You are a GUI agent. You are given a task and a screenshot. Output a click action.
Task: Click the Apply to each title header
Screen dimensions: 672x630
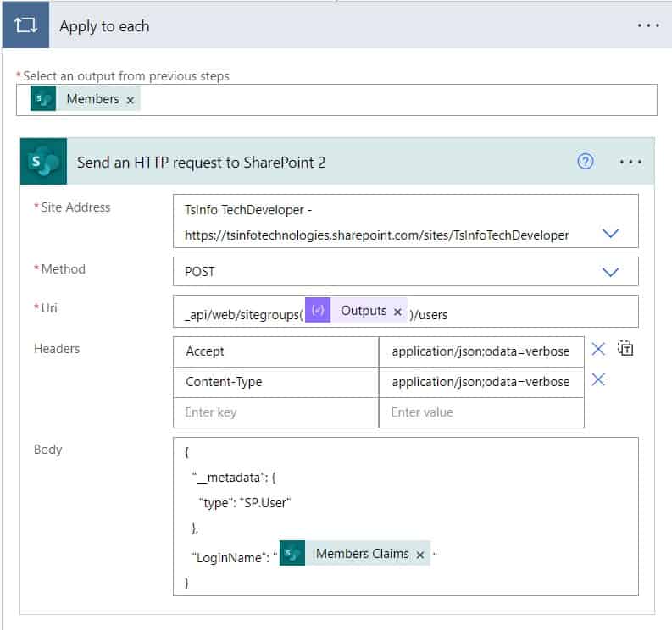[104, 26]
